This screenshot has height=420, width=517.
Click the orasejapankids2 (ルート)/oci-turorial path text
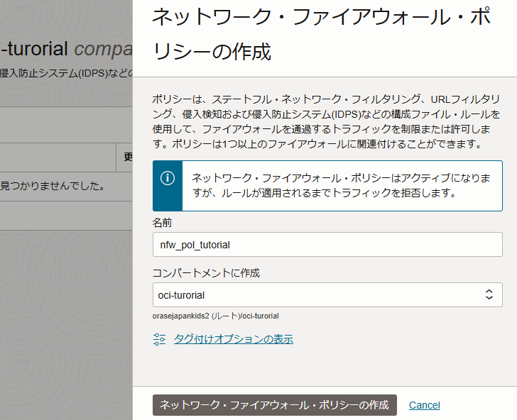(215, 316)
